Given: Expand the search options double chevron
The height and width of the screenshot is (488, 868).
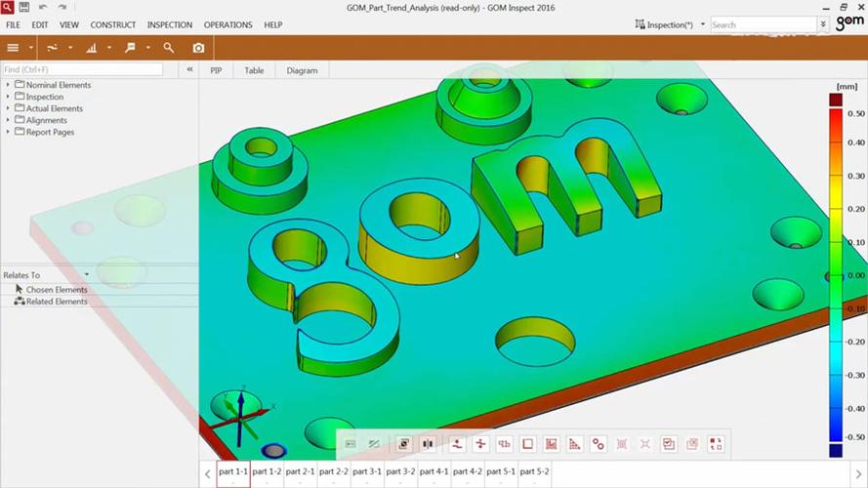Looking at the screenshot, I should (x=823, y=24).
